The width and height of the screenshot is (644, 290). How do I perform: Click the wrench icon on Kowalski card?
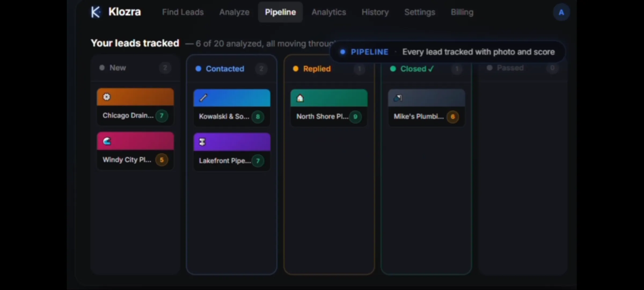tap(203, 98)
